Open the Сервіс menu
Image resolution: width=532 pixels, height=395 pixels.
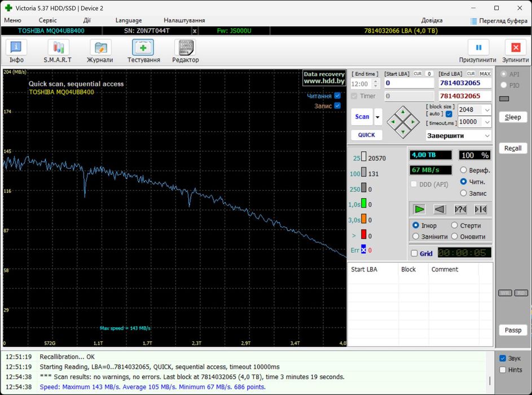[x=47, y=20]
